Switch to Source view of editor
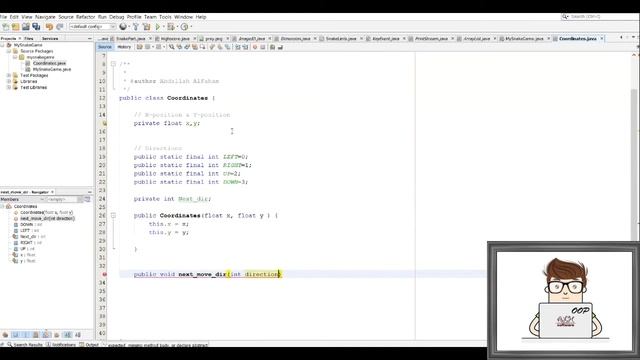 click(x=104, y=47)
